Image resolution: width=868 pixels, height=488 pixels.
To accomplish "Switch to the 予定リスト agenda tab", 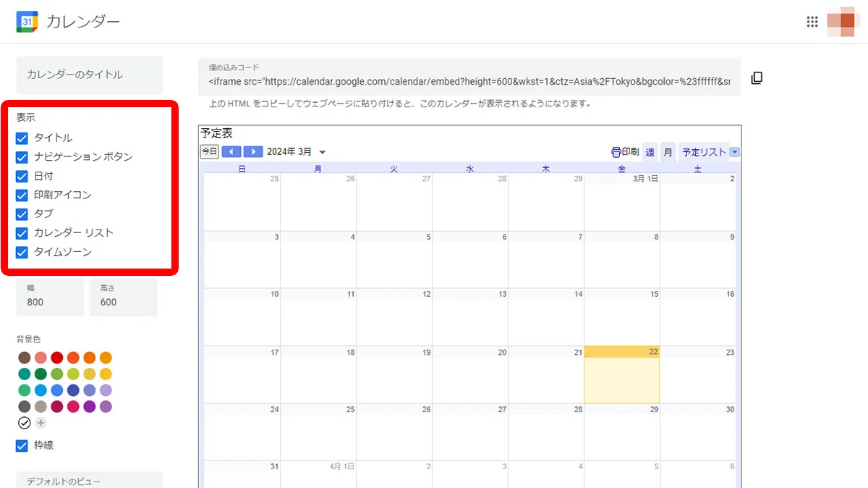I will coord(703,152).
